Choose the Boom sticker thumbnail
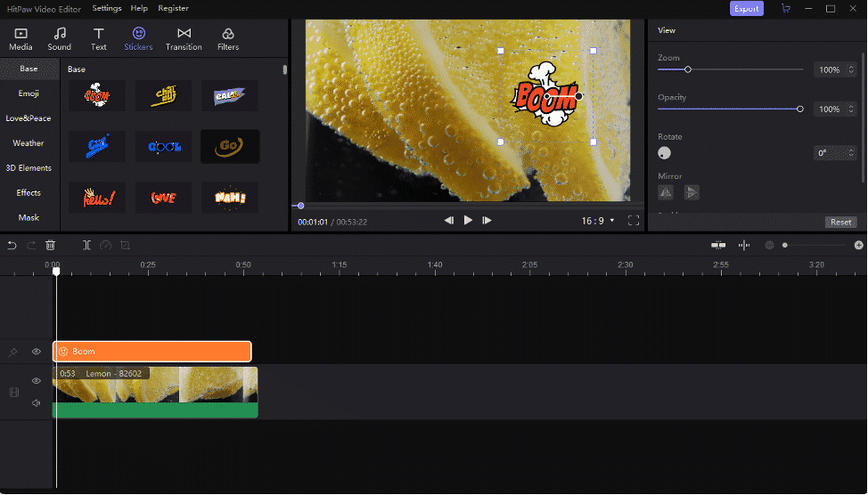 (x=97, y=95)
